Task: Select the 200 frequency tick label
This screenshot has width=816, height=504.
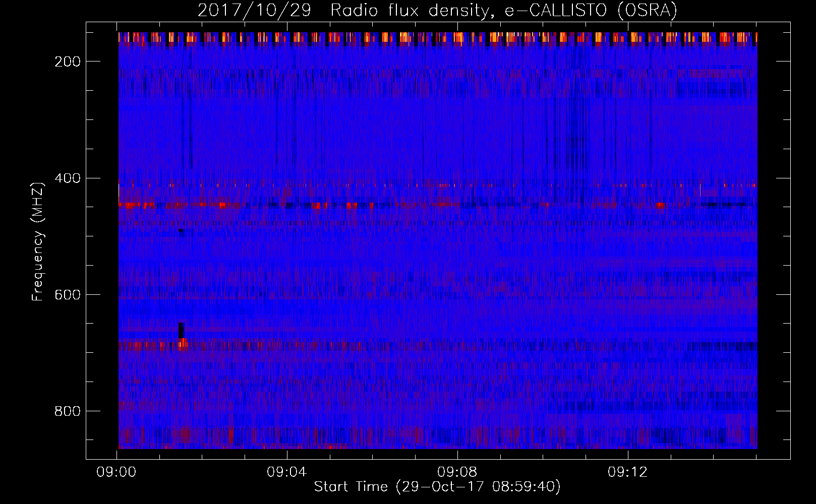Action: coord(67,61)
